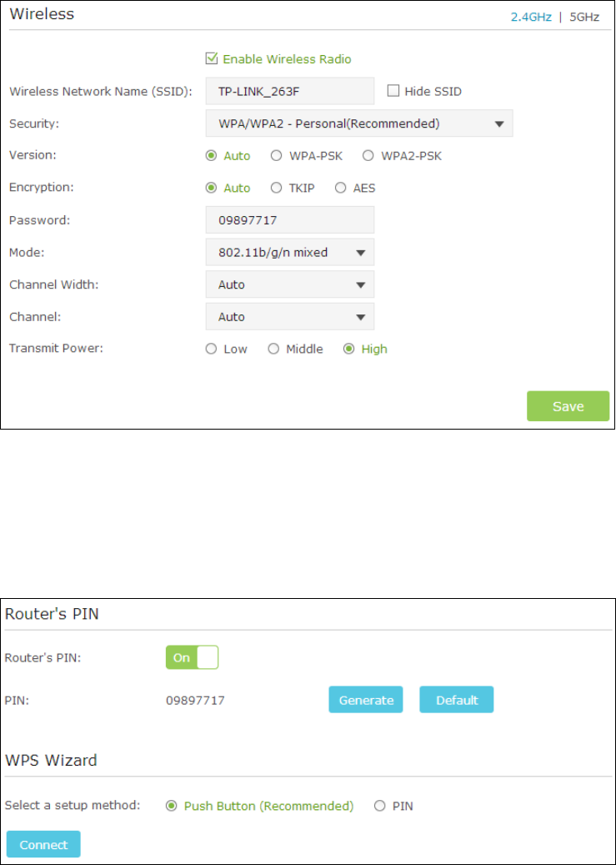Check the Hide SSID box
The image size is (616, 865).
[393, 91]
